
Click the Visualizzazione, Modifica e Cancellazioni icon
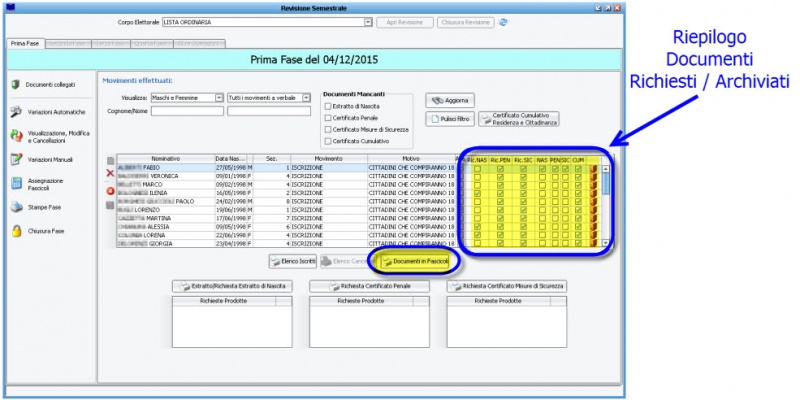click(16, 135)
